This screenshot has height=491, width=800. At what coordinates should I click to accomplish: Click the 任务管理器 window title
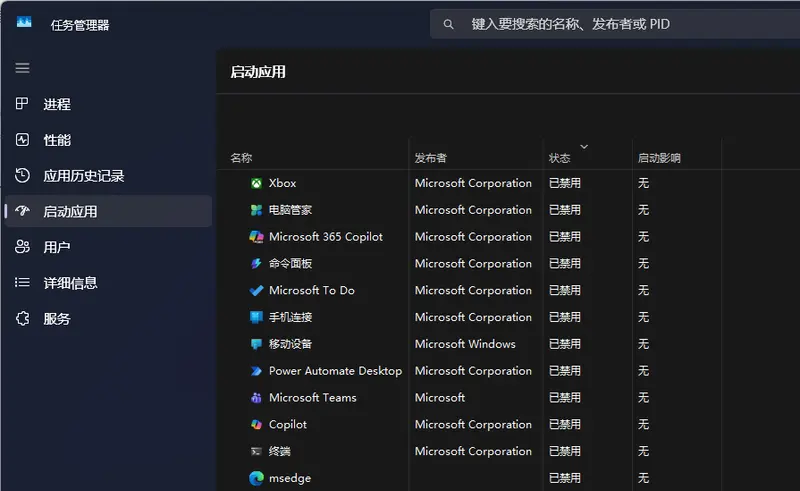(x=80, y=26)
